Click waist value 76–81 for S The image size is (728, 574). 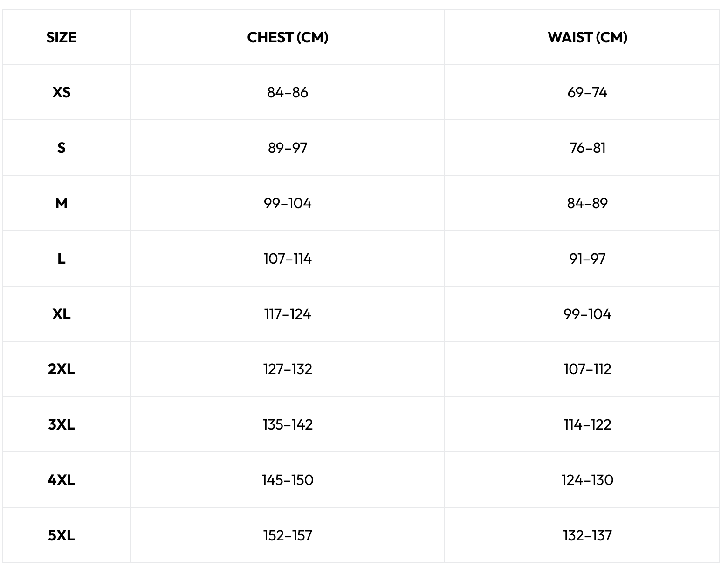tap(587, 148)
